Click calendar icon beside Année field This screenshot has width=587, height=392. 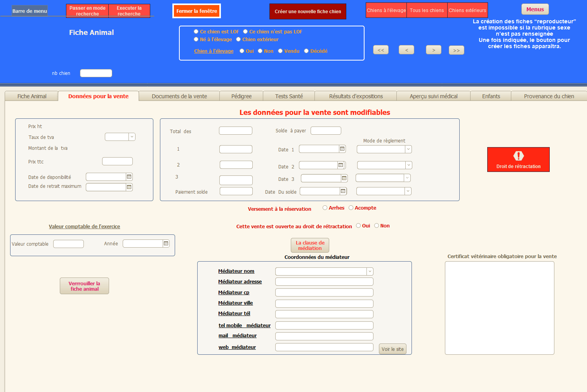tap(166, 244)
